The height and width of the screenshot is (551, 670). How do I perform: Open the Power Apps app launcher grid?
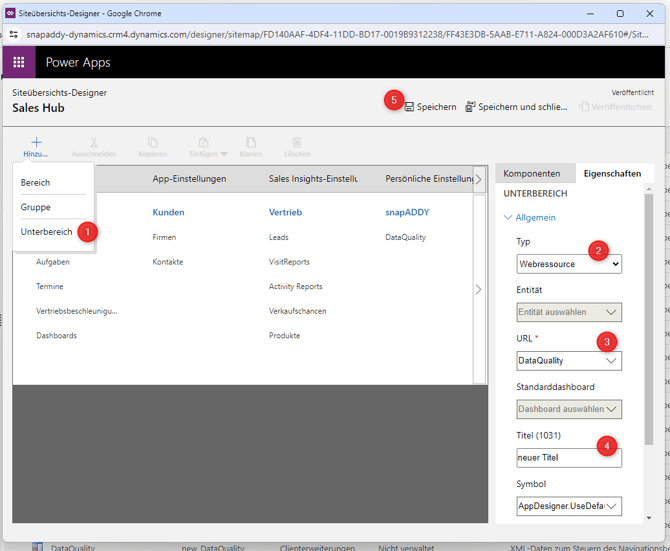[x=18, y=62]
